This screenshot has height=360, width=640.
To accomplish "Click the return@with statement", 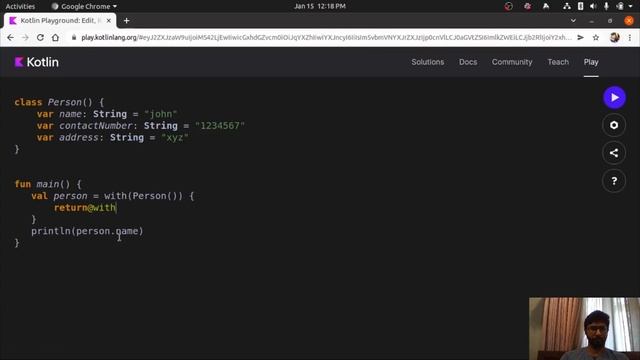I will [85, 208].
